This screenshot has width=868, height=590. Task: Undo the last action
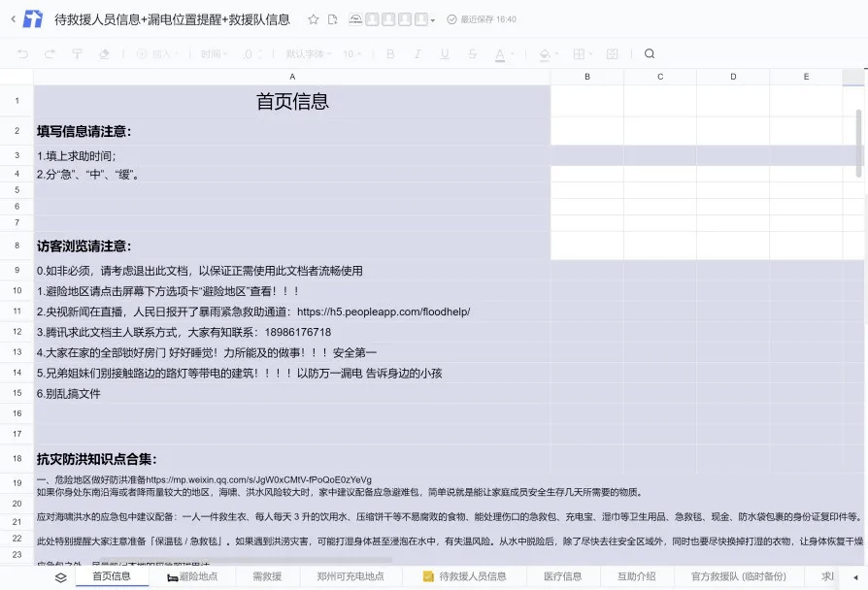click(x=22, y=53)
